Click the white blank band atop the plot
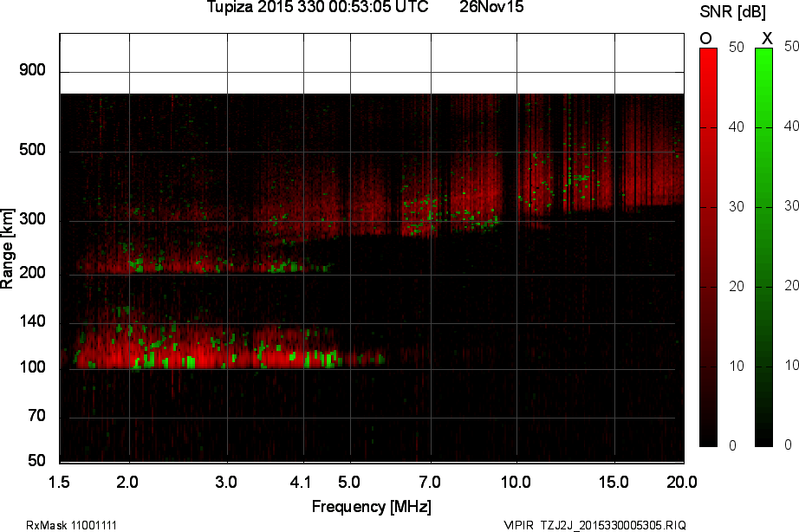 (x=373, y=63)
